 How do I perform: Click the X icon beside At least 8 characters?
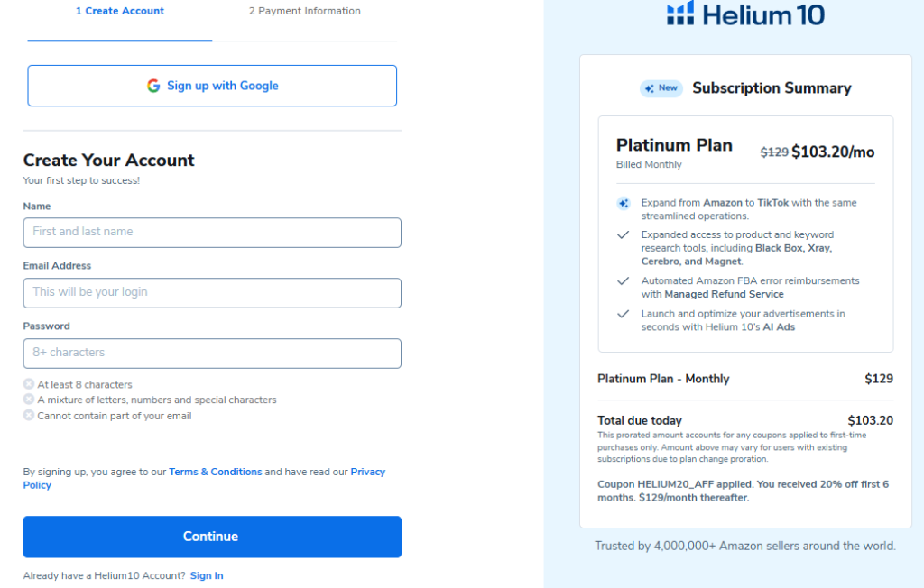pos(29,384)
